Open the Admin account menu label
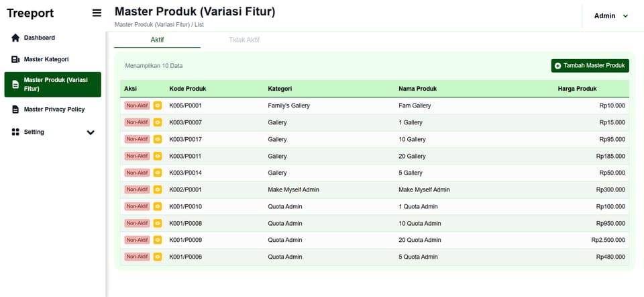 [x=604, y=16]
